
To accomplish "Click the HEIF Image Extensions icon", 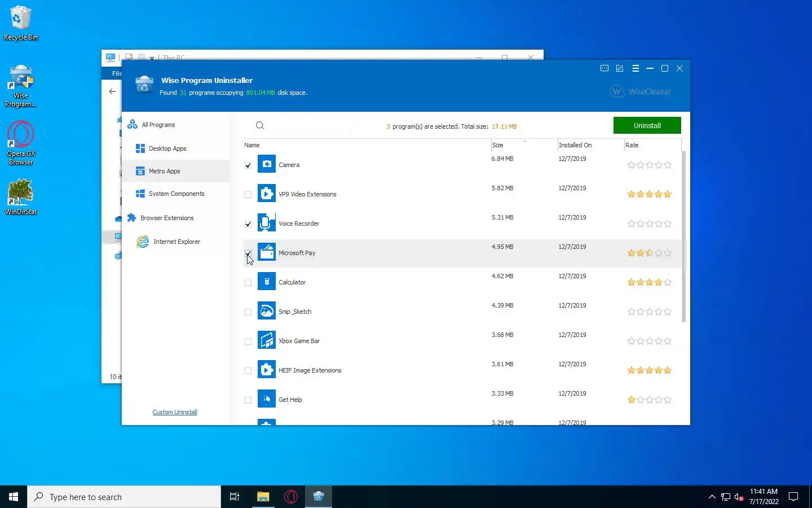I will [x=267, y=370].
